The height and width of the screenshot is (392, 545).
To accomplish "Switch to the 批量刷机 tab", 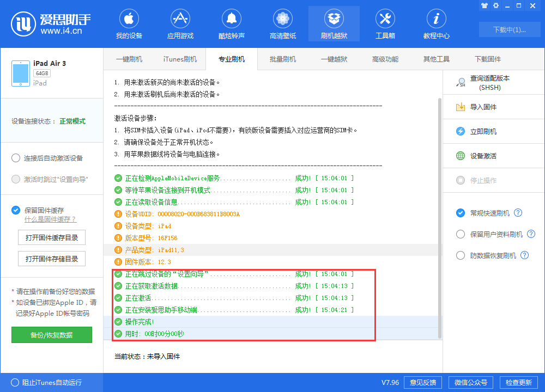I will point(282,59).
